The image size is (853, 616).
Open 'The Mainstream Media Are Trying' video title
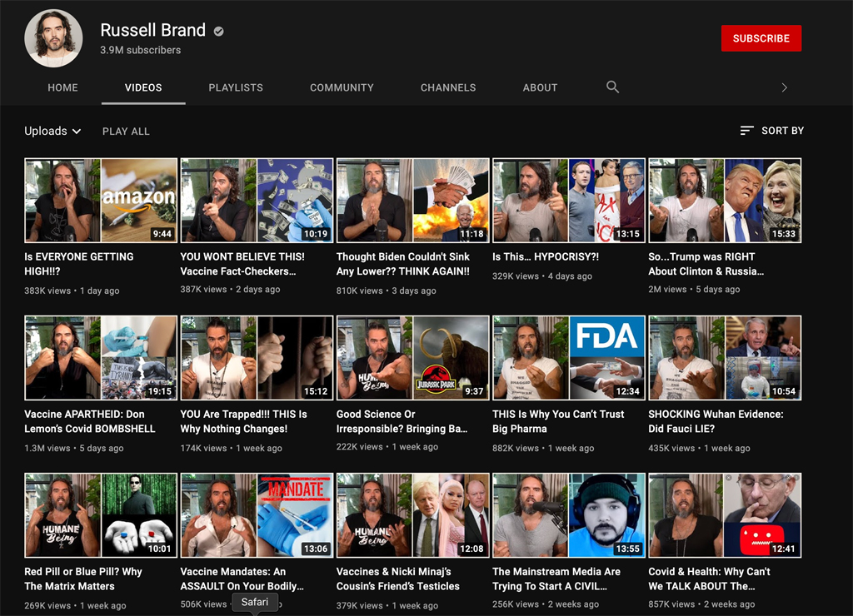coord(556,579)
